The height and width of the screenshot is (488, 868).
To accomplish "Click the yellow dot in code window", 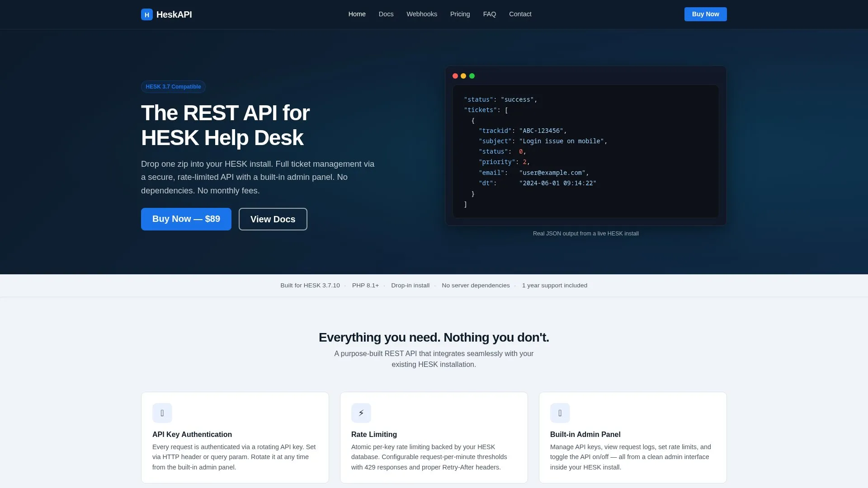I will pos(463,76).
